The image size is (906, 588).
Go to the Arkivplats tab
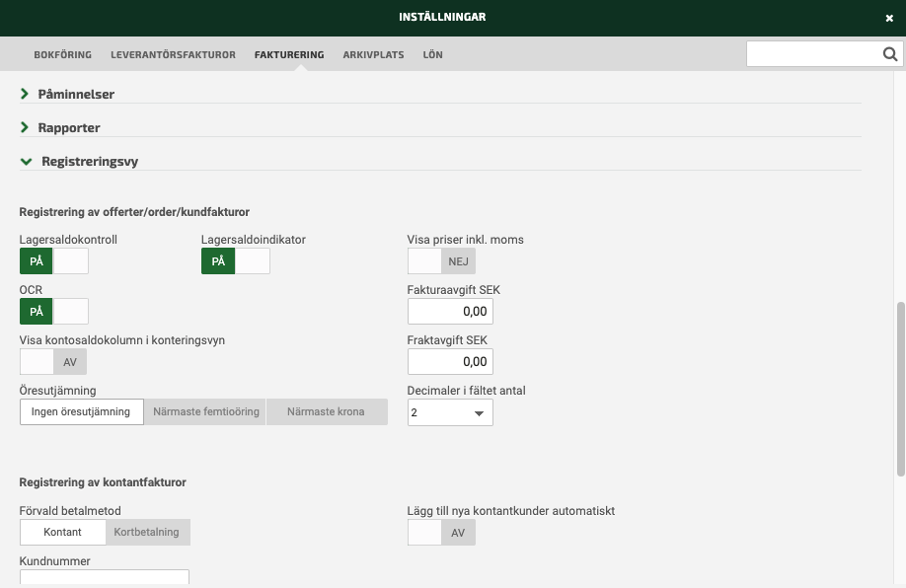tap(373, 55)
